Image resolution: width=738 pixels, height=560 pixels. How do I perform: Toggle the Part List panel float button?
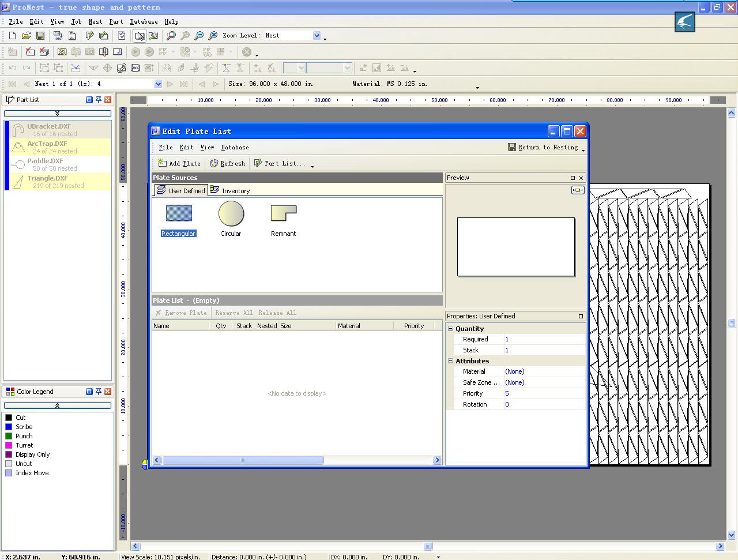click(89, 100)
